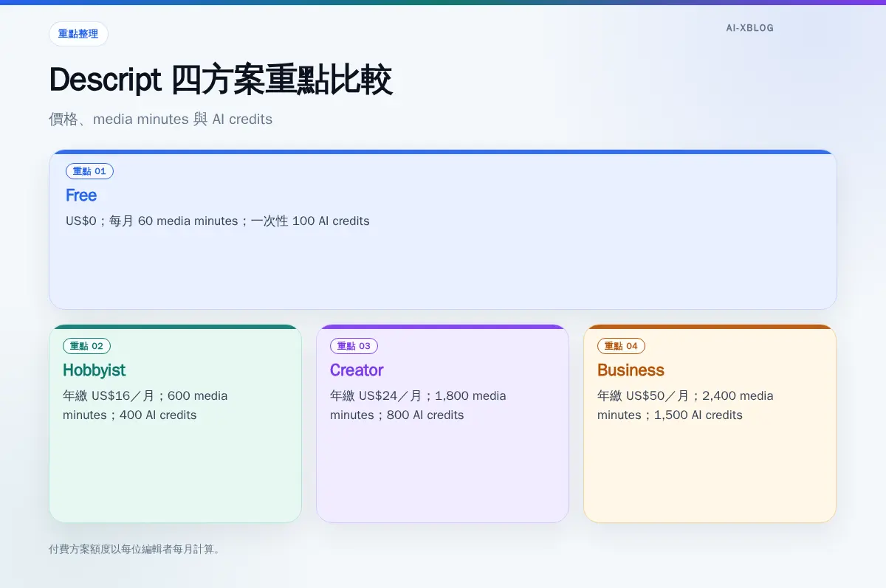Image resolution: width=886 pixels, height=588 pixels.
Task: Click the 重點 01 badge
Action: 89,171
